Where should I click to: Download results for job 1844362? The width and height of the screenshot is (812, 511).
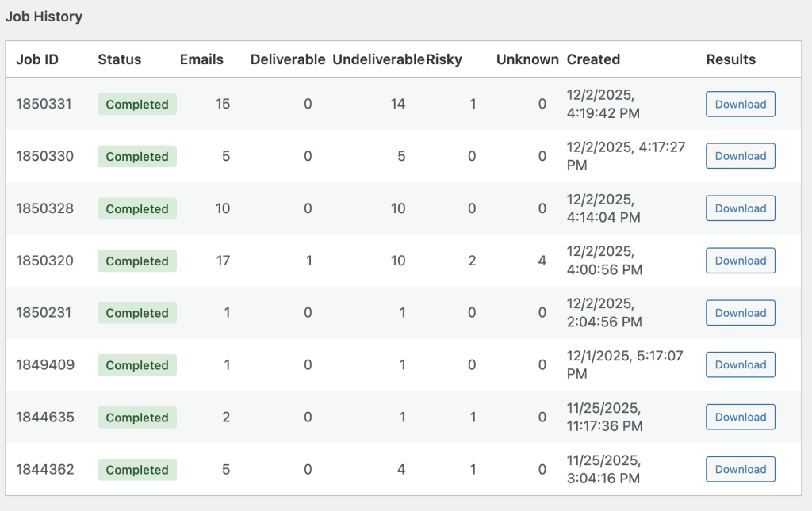(x=740, y=469)
